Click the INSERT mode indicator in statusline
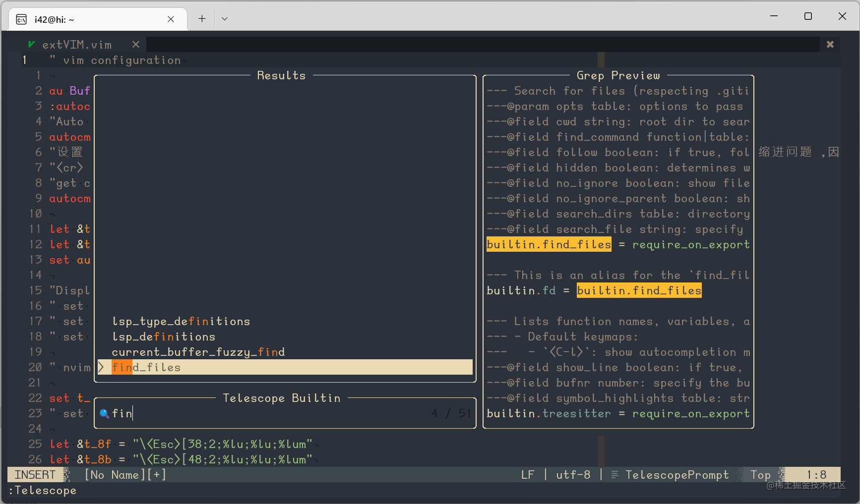860x504 pixels. click(35, 475)
